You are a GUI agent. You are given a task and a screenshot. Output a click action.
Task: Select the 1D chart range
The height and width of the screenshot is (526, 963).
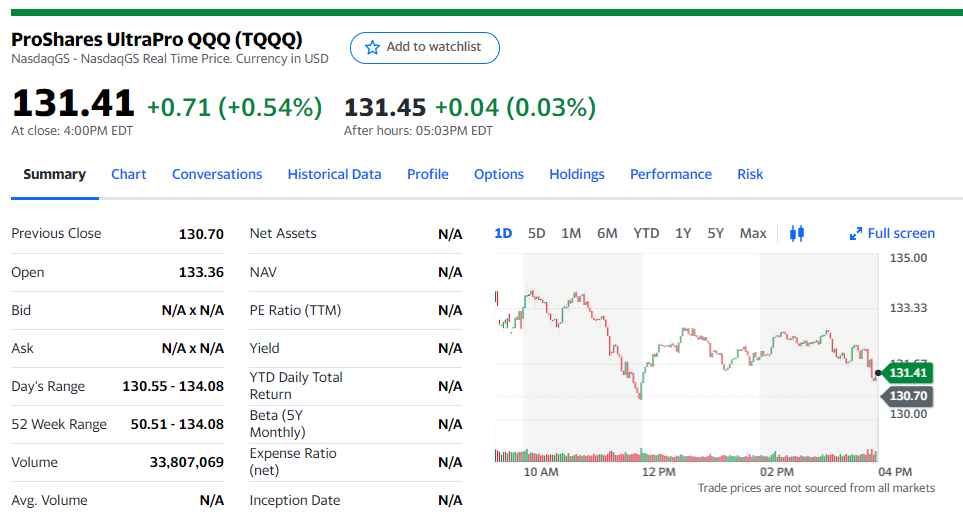coord(503,234)
